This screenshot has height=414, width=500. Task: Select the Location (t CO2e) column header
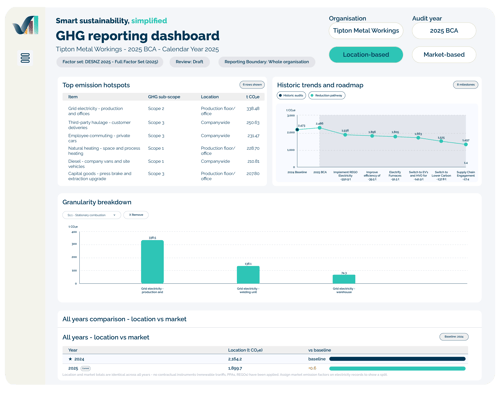click(x=245, y=350)
